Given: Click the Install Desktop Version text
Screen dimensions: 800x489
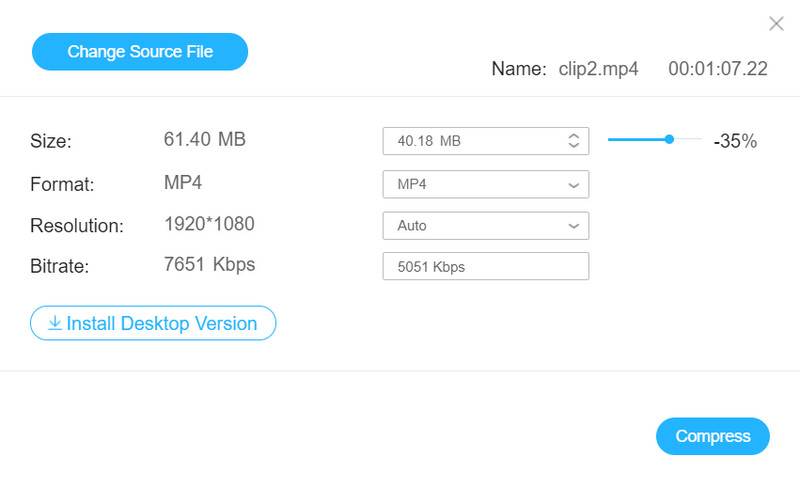Looking at the screenshot, I should 161,324.
